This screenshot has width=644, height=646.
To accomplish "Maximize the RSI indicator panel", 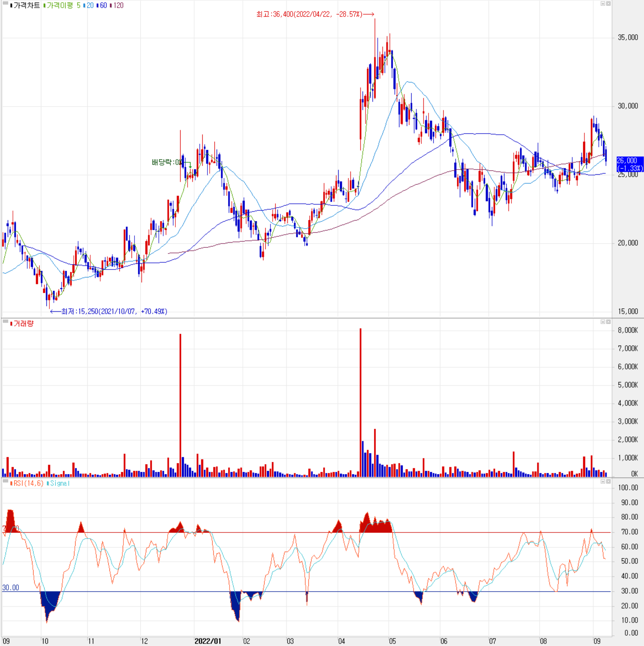I will click(x=603, y=481).
